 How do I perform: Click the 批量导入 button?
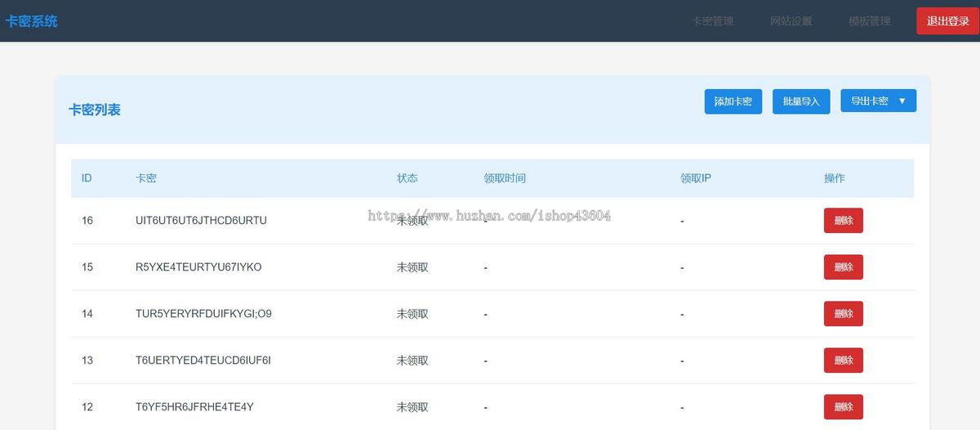801,101
